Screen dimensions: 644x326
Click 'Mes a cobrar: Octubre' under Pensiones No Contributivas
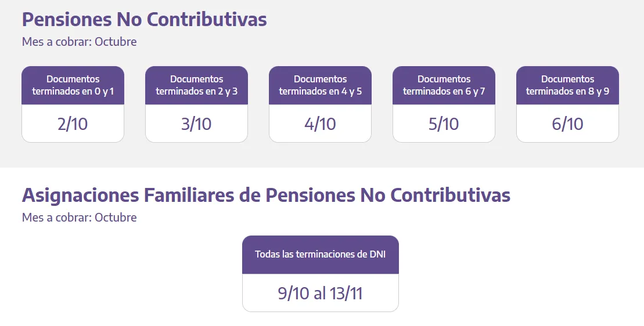coord(79,42)
